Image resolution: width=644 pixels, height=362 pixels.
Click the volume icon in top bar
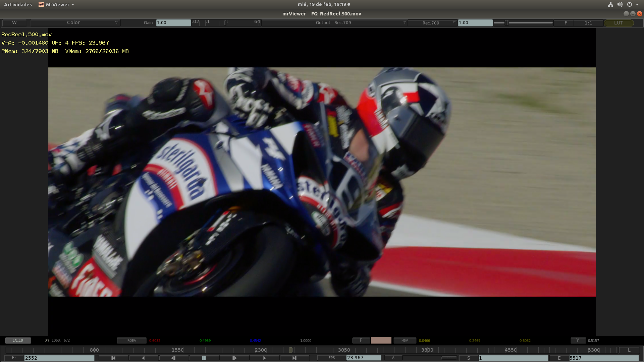pos(620,4)
